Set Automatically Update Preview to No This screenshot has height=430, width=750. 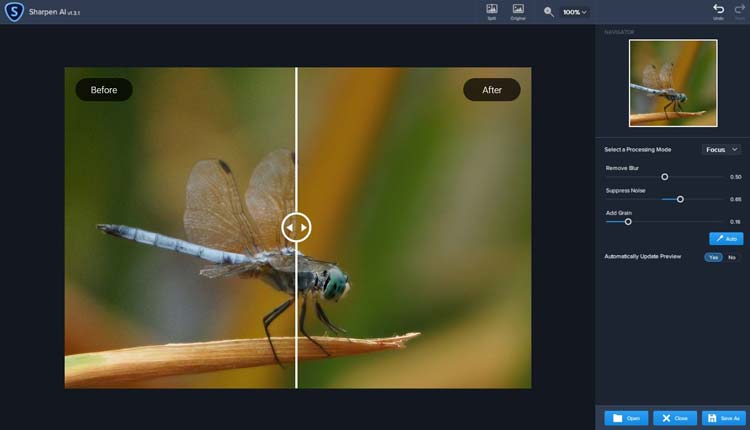point(732,257)
